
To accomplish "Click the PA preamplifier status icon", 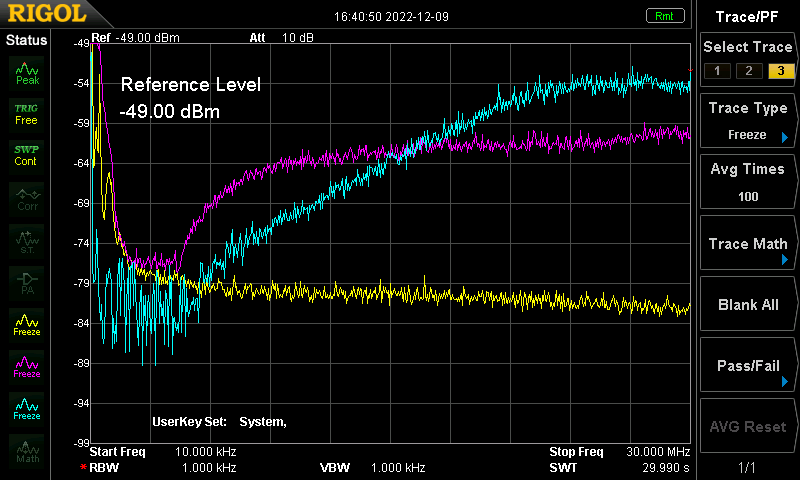I will 27,282.
